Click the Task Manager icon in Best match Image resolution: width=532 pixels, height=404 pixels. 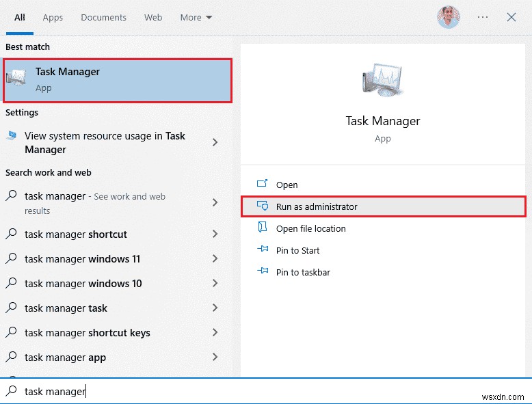(x=16, y=79)
